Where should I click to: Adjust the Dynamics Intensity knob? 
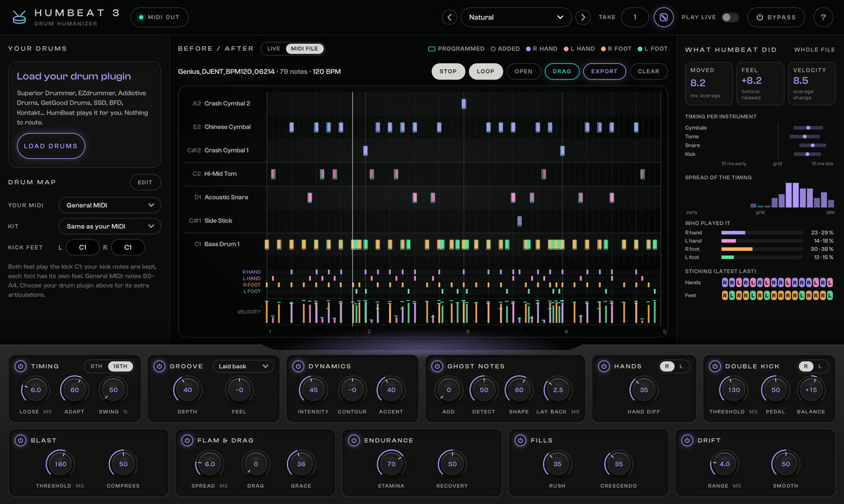coord(313,390)
